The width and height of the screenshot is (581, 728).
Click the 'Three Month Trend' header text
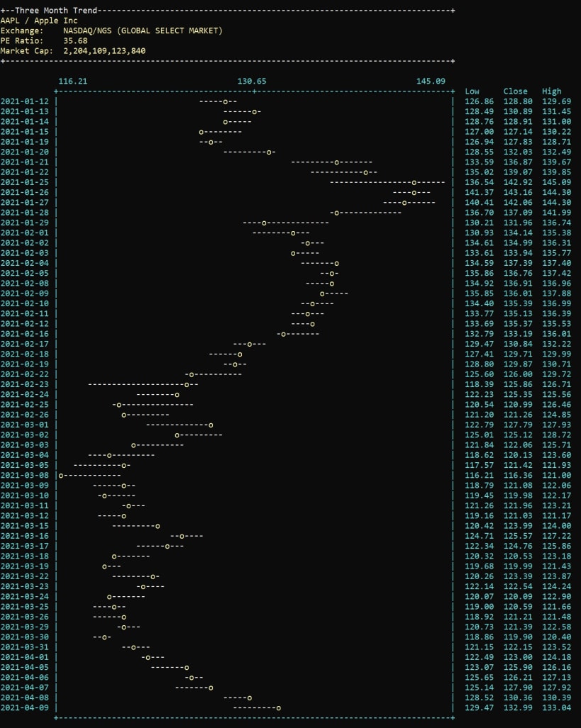(x=56, y=10)
